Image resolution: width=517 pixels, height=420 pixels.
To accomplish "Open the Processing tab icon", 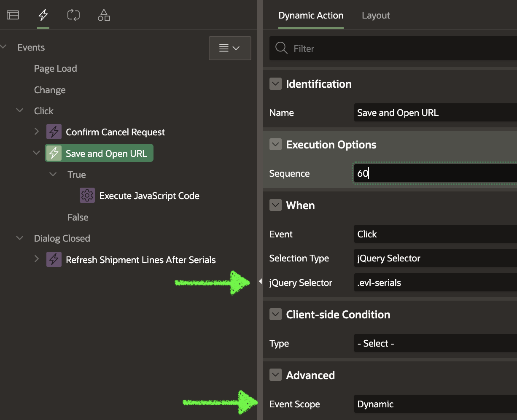I will click(x=73, y=15).
